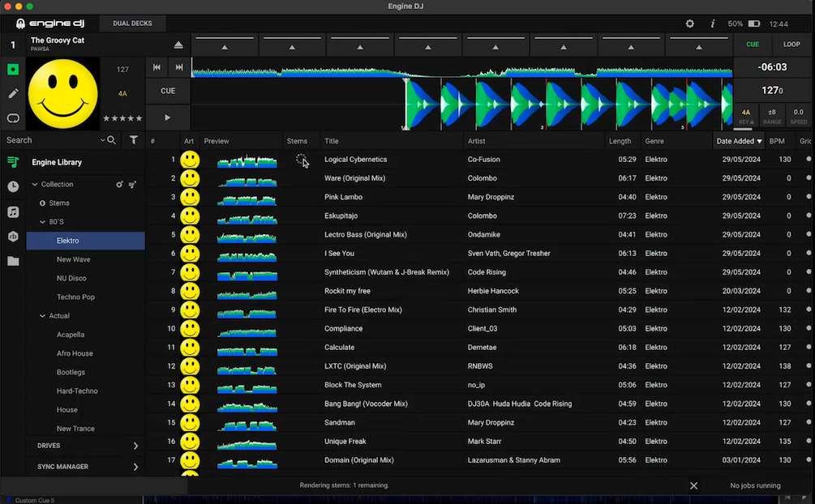Open the history clock icon in sidebar

(x=13, y=186)
